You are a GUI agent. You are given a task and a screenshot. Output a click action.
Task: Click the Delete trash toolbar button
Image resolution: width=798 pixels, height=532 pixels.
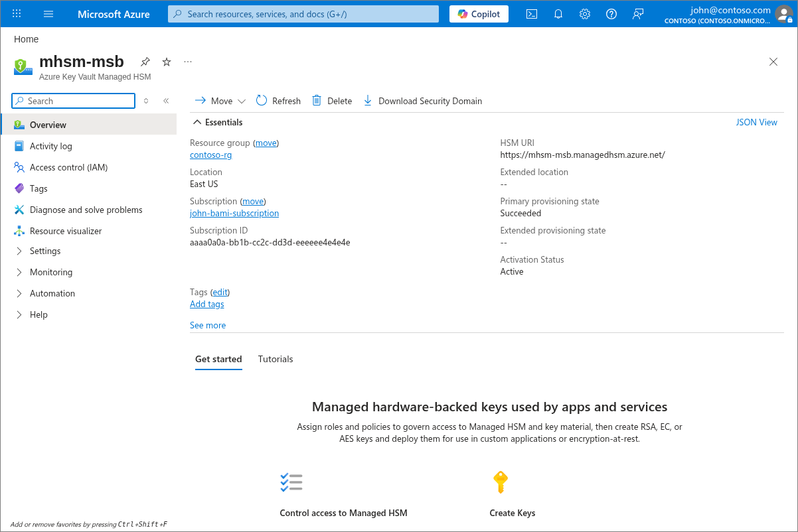pyautogui.click(x=332, y=101)
